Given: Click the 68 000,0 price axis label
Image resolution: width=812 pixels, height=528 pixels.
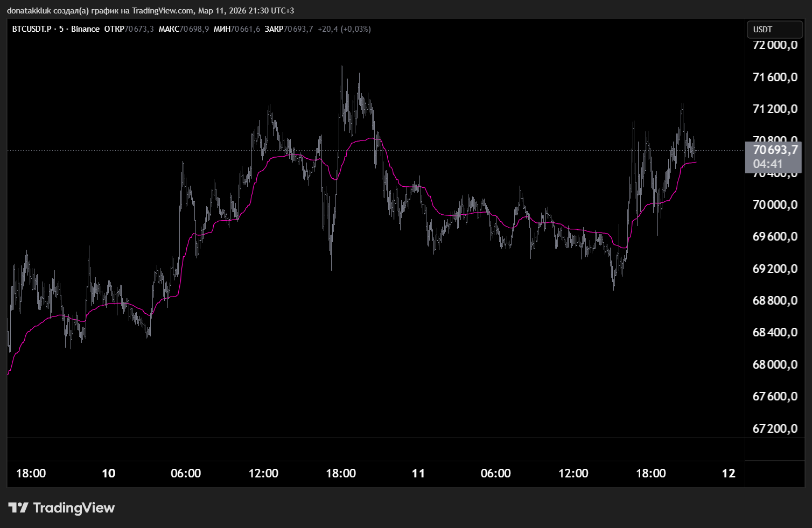Looking at the screenshot, I should 774,365.
